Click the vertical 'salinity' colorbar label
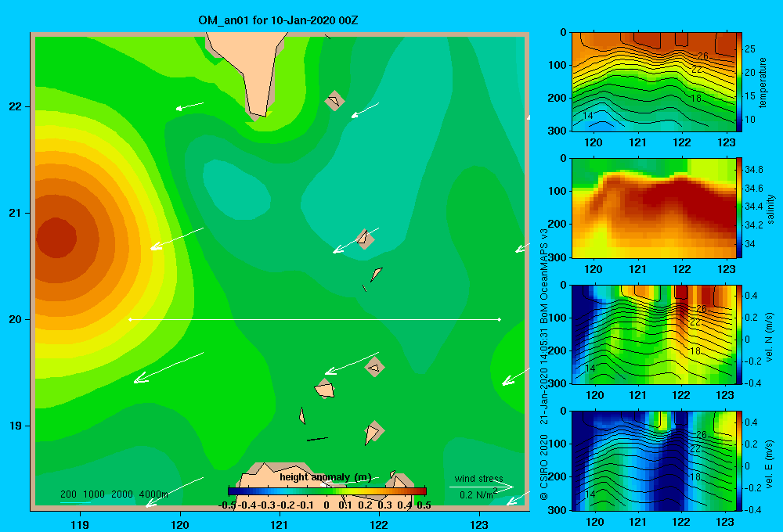Viewport: 783px width, 532px height. (771, 209)
